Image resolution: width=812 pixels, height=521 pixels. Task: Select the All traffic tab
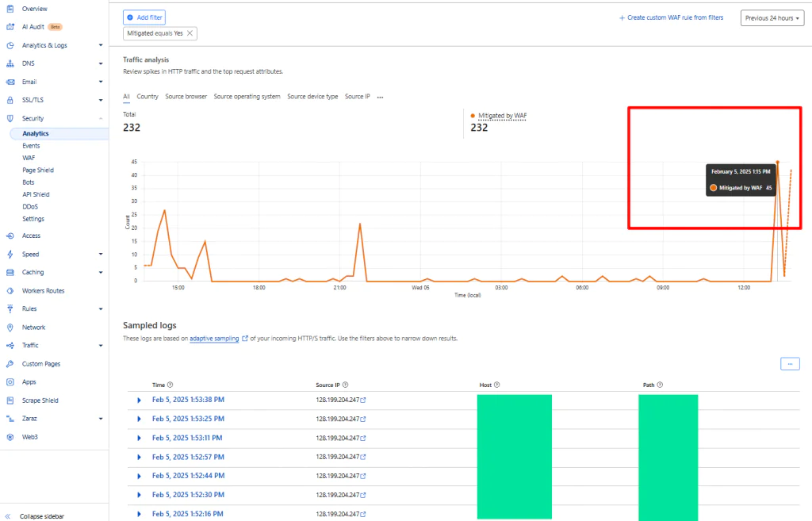(x=126, y=97)
